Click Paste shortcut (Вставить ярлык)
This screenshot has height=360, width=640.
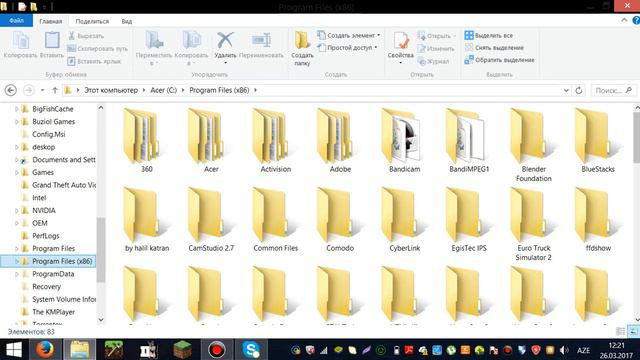[x=94, y=61]
